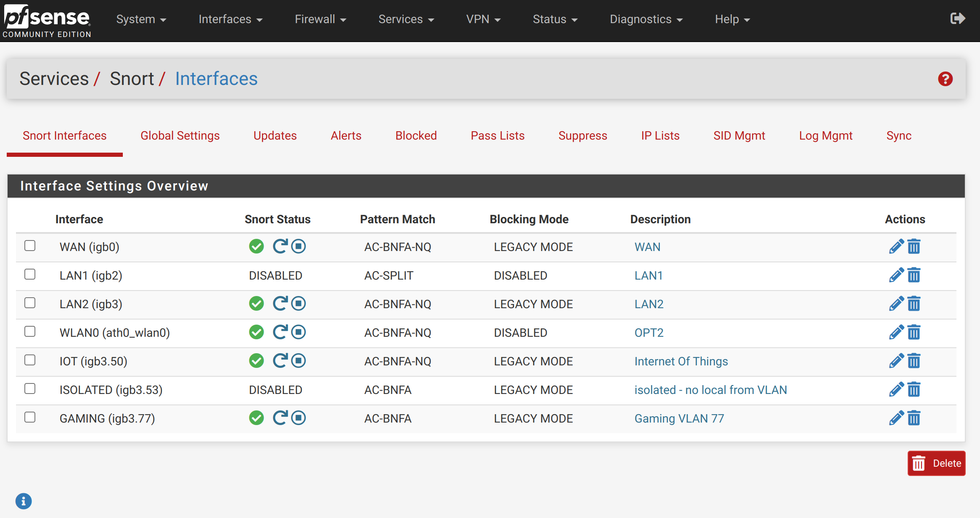Open the Internet Of Things description link
The width and height of the screenshot is (980, 518).
point(681,361)
